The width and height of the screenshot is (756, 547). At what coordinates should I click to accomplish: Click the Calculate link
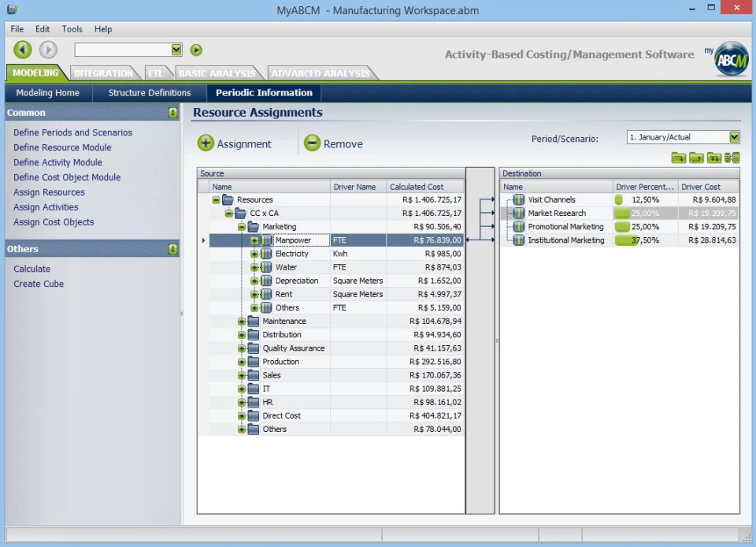[31, 269]
